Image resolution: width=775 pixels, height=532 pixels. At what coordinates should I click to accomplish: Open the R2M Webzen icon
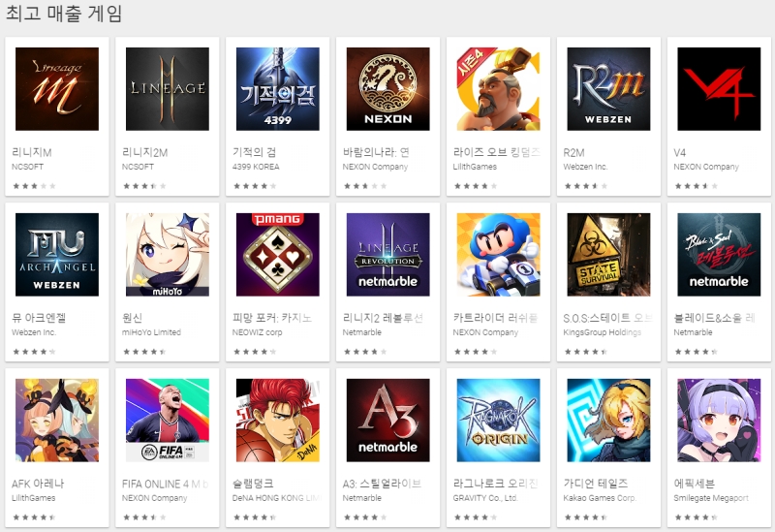click(609, 89)
